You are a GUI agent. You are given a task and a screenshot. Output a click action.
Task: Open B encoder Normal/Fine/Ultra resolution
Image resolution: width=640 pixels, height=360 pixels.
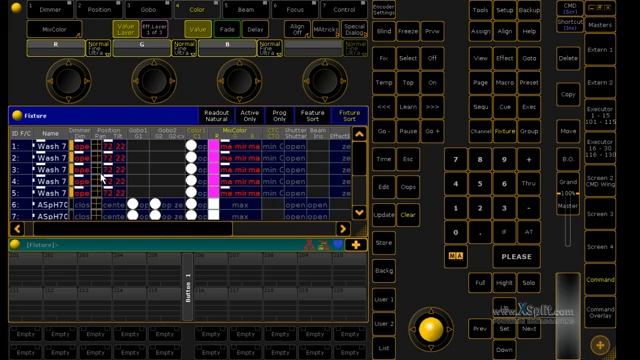(x=269, y=48)
